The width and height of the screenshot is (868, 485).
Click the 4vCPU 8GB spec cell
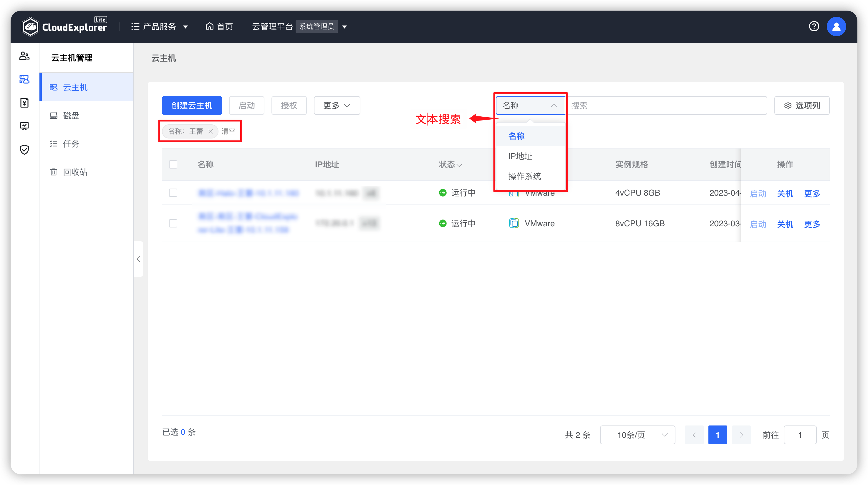click(x=637, y=193)
